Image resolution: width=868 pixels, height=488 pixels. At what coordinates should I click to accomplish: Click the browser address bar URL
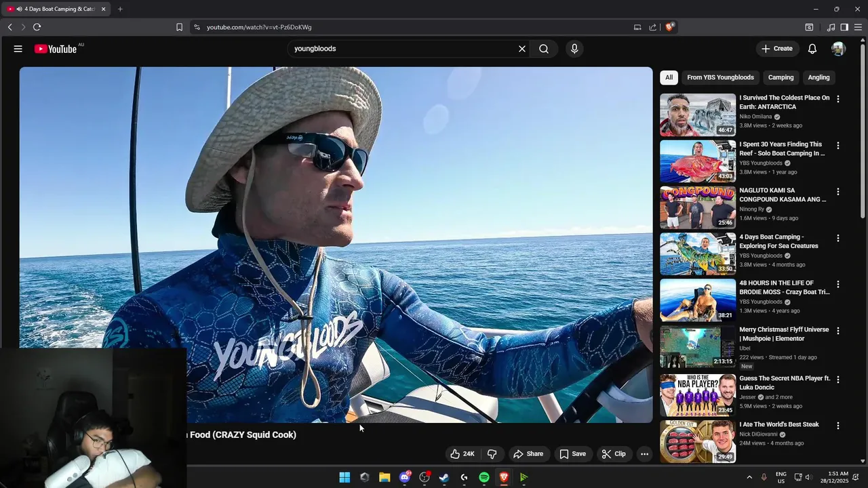point(259,27)
